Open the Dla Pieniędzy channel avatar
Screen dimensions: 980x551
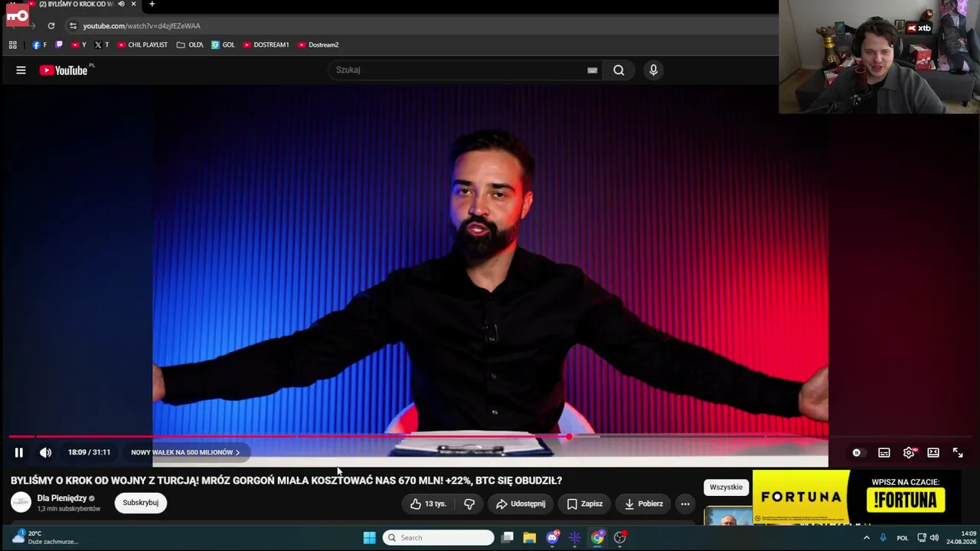pos(21,502)
